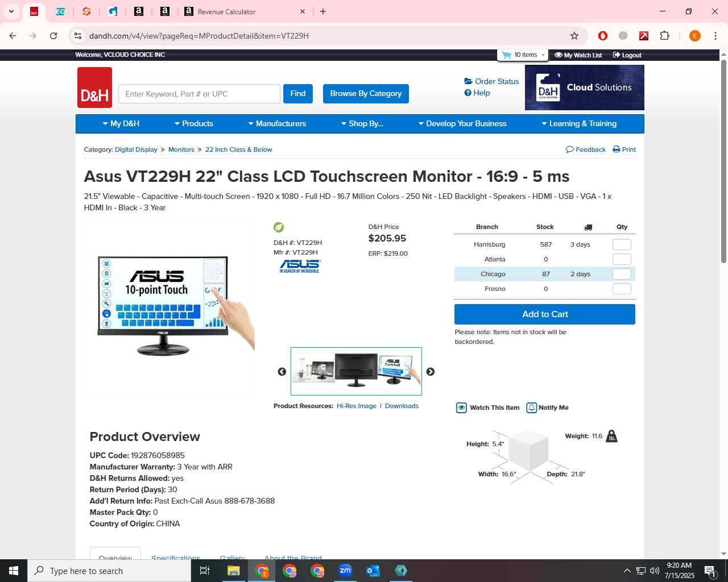728x582 pixels.
Task: Expand My D&H menu
Action: 121,123
